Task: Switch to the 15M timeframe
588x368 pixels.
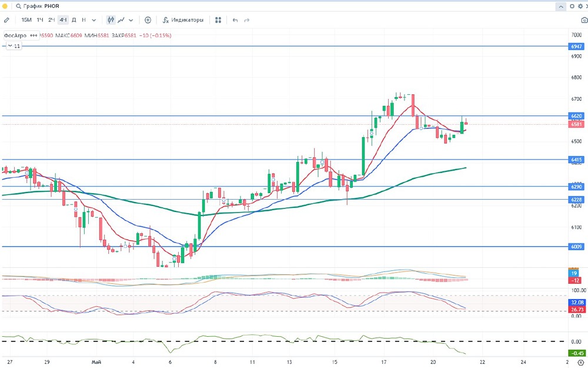Action: pos(26,20)
